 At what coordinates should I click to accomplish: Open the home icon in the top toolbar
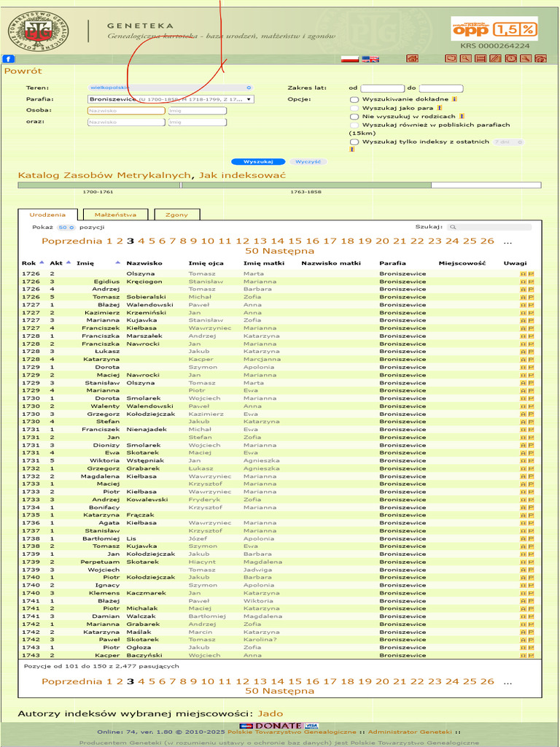[x=413, y=58]
